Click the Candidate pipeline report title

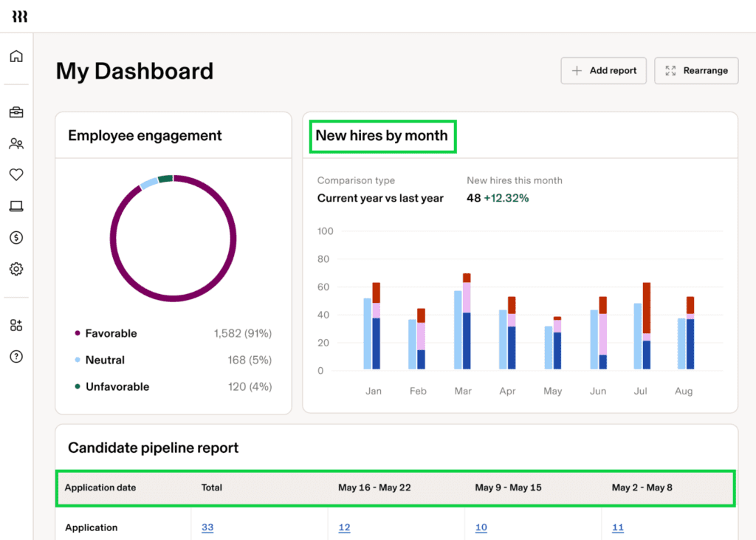pos(153,448)
